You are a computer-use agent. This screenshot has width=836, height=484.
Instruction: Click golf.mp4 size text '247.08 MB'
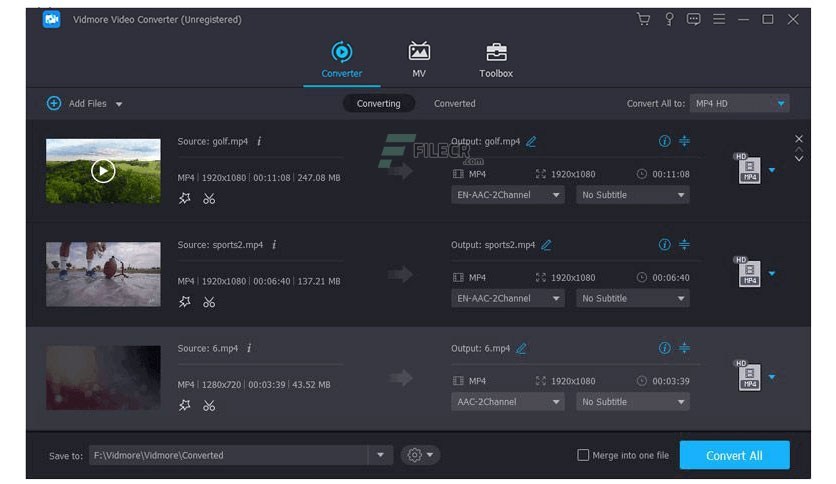pyautogui.click(x=319, y=178)
